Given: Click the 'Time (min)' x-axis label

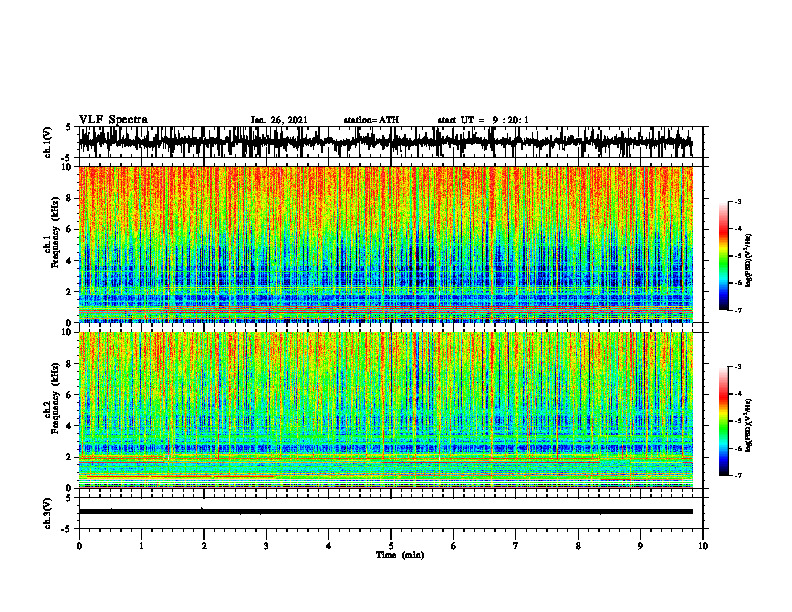Looking at the screenshot, I should coord(400,555).
